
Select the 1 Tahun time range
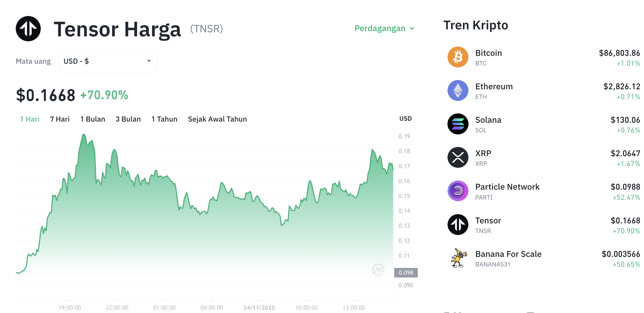[164, 119]
